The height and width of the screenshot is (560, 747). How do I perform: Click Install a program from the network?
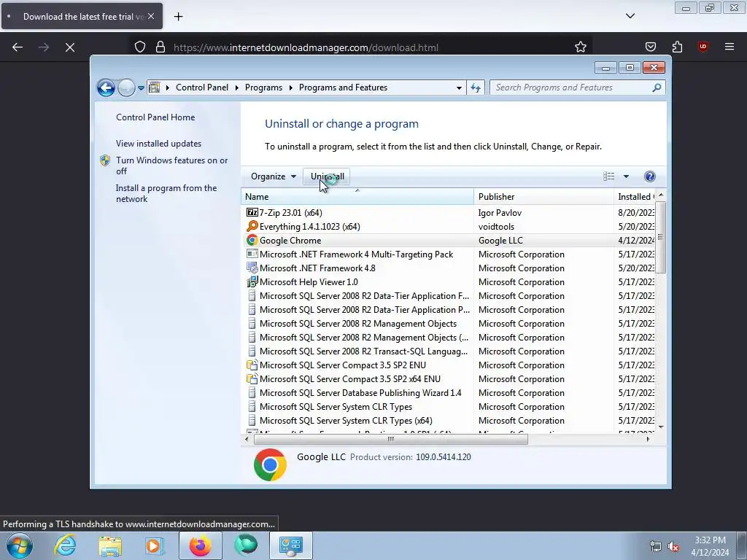tap(166, 193)
